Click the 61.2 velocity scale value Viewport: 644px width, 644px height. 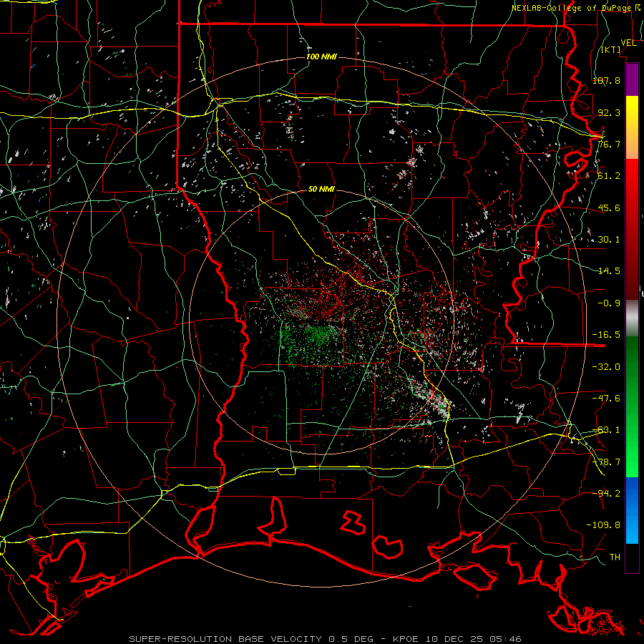[x=609, y=176]
